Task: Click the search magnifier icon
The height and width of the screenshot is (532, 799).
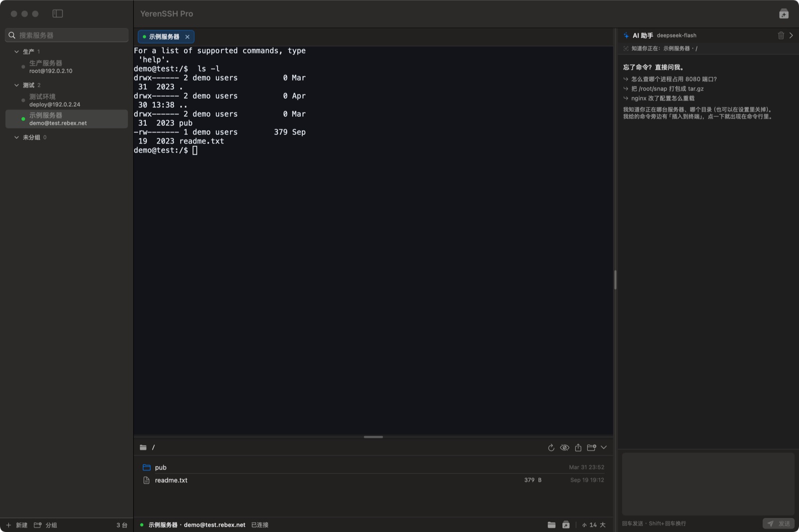Action: point(12,35)
